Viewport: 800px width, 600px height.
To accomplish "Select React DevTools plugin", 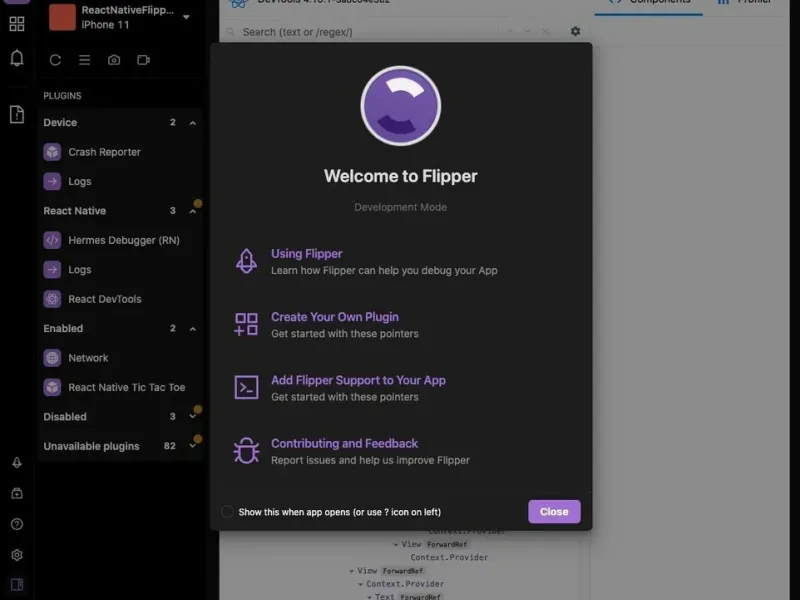I will coord(121,299).
